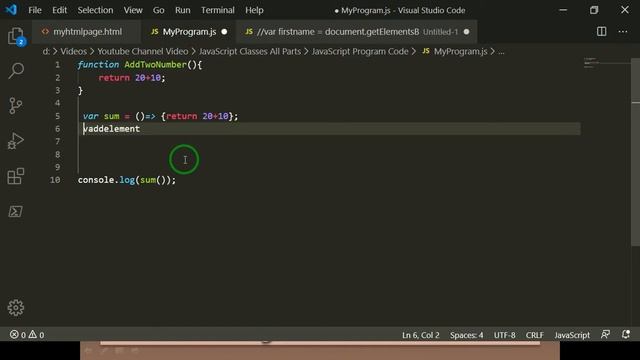The image size is (640, 360).
Task: Open the terminal panel icon in activity bar
Action: tap(16, 211)
